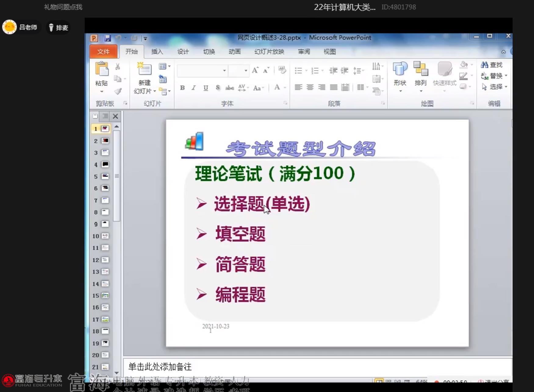Open the 文件 File menu
534x392 pixels.
point(103,52)
